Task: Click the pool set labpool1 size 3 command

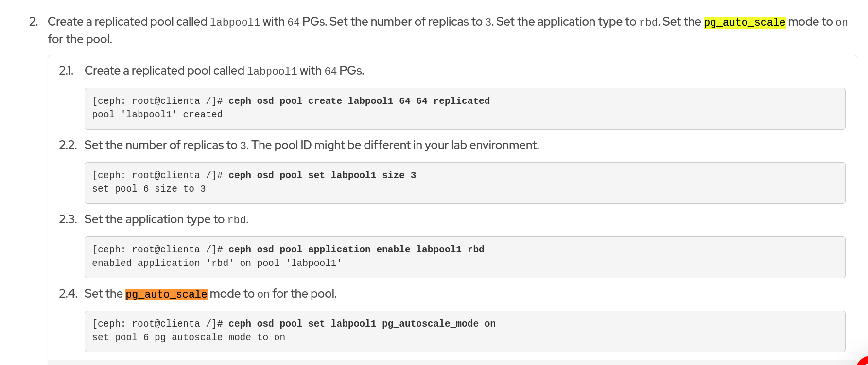Action: click(x=322, y=175)
